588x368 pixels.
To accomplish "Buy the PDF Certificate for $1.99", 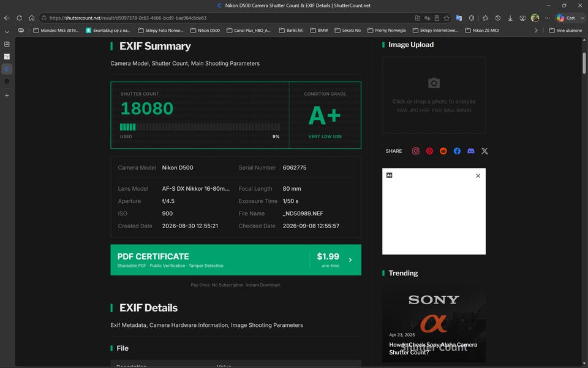I will tap(236, 260).
